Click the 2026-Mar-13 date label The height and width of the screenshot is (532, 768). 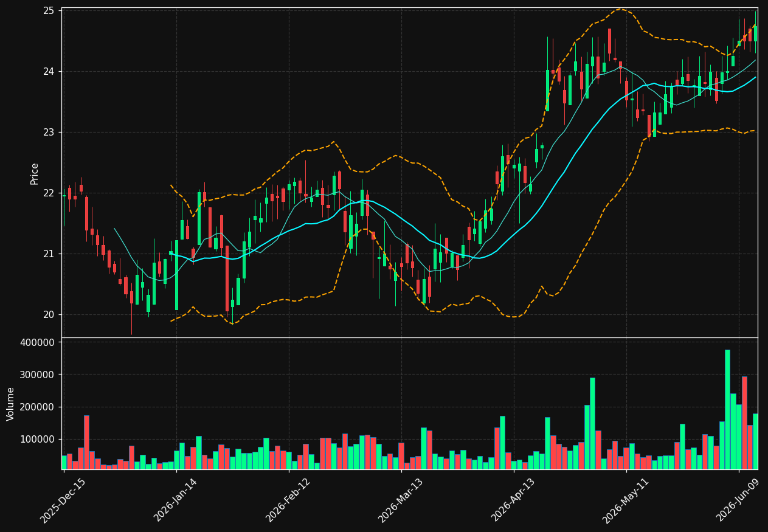point(401,500)
